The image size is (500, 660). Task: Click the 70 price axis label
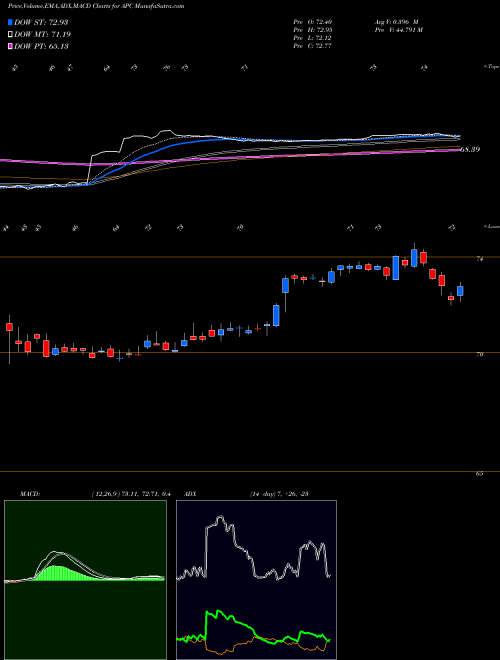479,354
